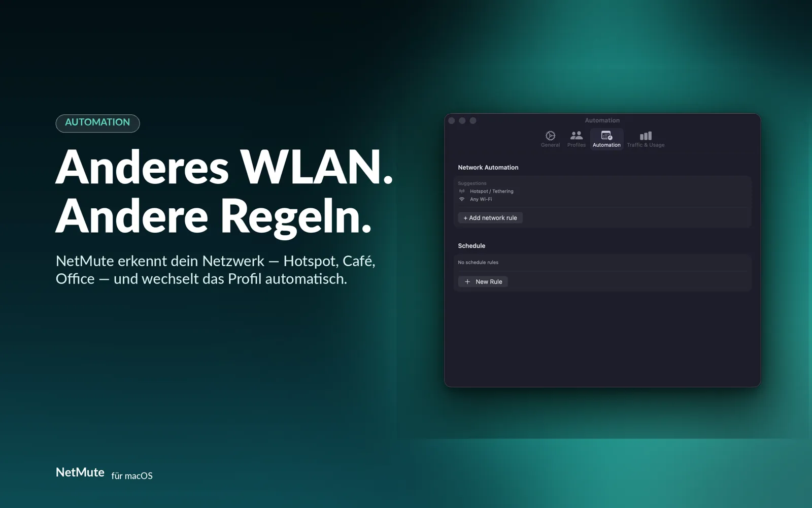This screenshot has width=812, height=508.
Task: Click the zoom window button
Action: (473, 121)
